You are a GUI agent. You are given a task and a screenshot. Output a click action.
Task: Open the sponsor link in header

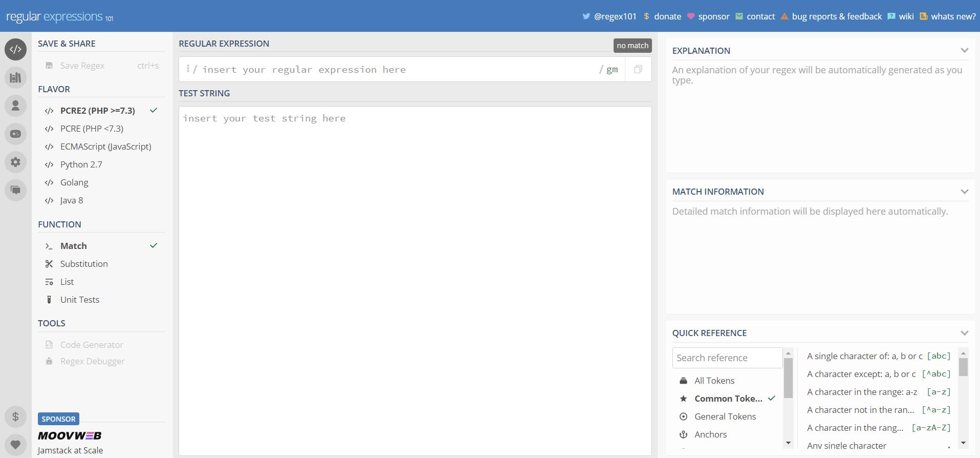(708, 16)
